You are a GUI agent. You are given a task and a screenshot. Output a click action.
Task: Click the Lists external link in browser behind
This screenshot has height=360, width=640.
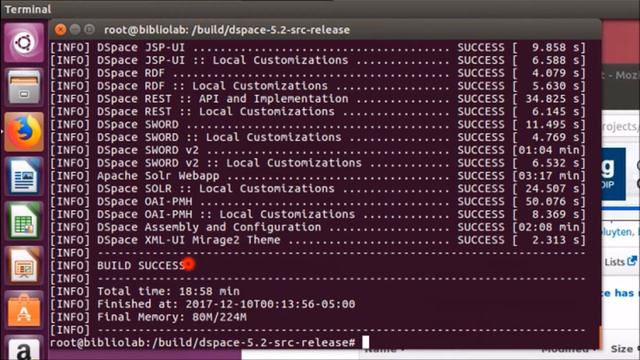pyautogui.click(x=620, y=262)
